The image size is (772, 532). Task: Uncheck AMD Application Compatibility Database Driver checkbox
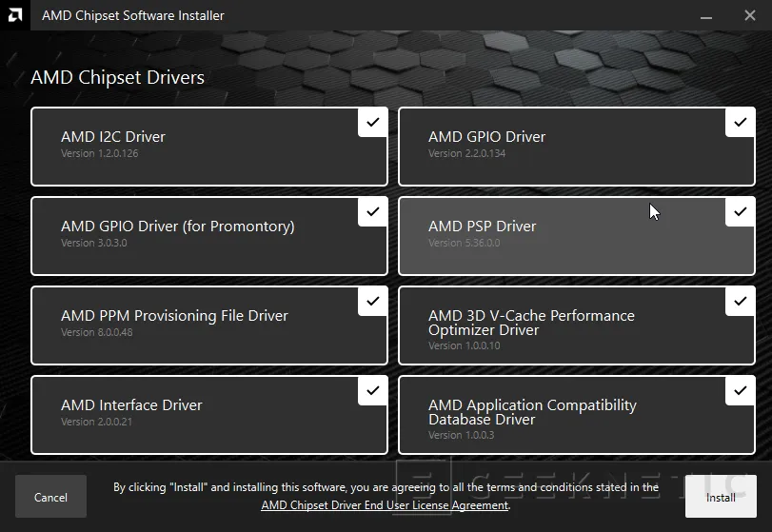click(740, 390)
